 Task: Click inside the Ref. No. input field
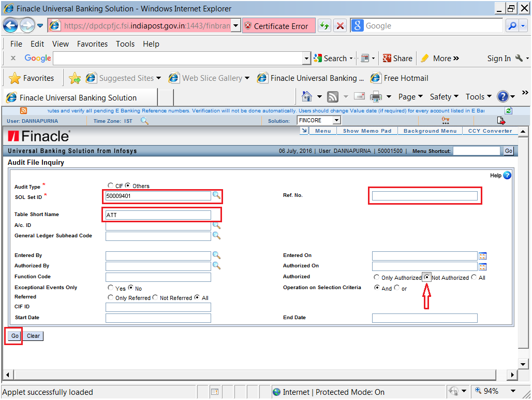(424, 196)
